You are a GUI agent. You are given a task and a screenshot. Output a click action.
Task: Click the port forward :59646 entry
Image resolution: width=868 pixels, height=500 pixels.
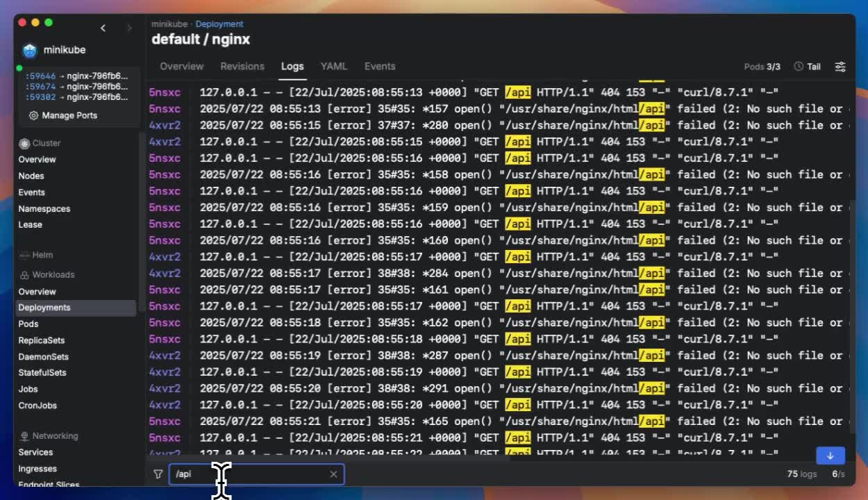(x=76, y=76)
